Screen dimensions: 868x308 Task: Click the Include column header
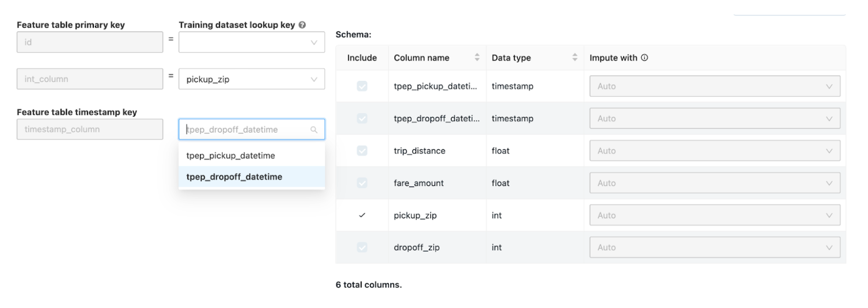tap(362, 58)
